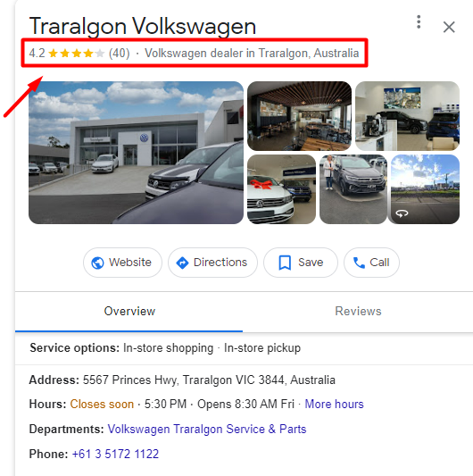
Task: Click the bookmark Save icon
Action: coord(285,263)
